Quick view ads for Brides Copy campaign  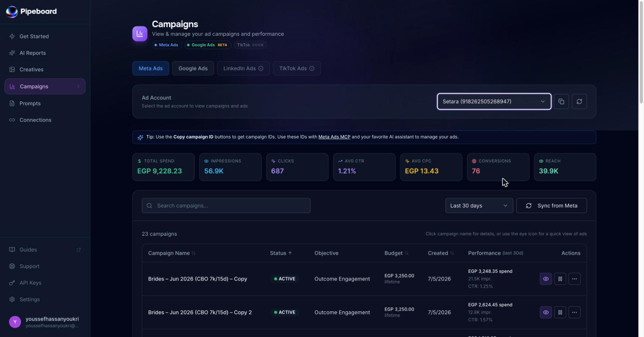546,279
